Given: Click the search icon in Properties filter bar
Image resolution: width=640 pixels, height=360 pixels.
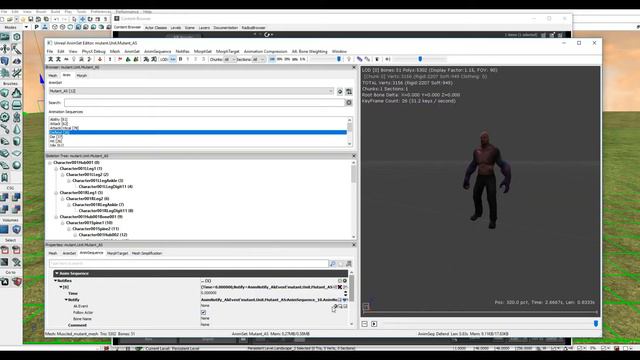Looking at the screenshot, I should [333, 264].
